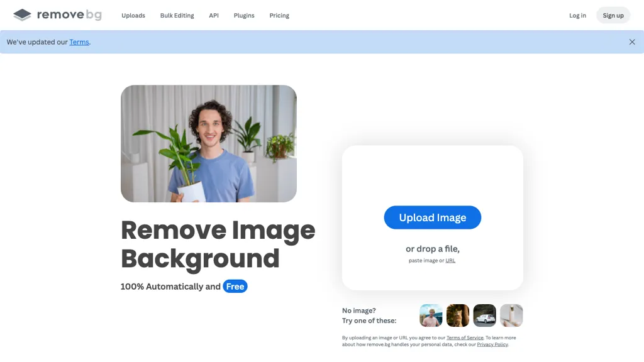Open the Terms of Service link

tap(465, 337)
